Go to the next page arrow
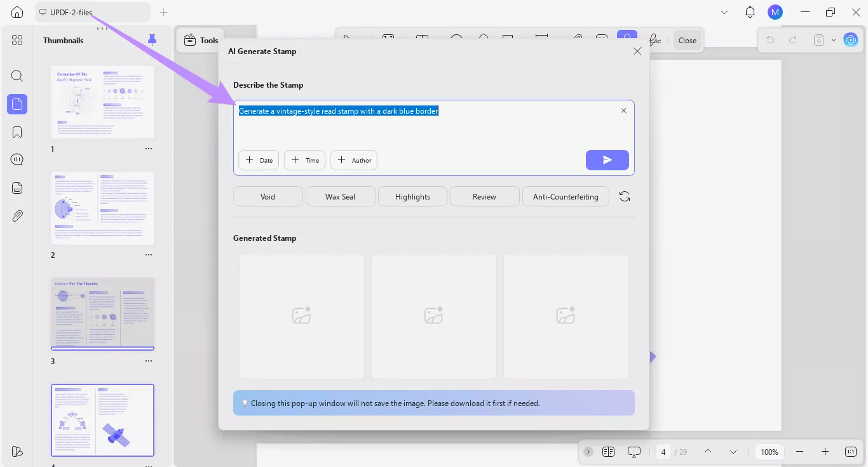The height and width of the screenshot is (467, 868). tap(733, 452)
